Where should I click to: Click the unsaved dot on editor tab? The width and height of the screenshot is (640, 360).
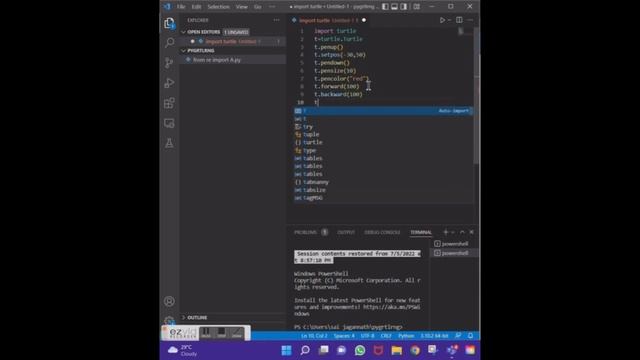[x=364, y=20]
